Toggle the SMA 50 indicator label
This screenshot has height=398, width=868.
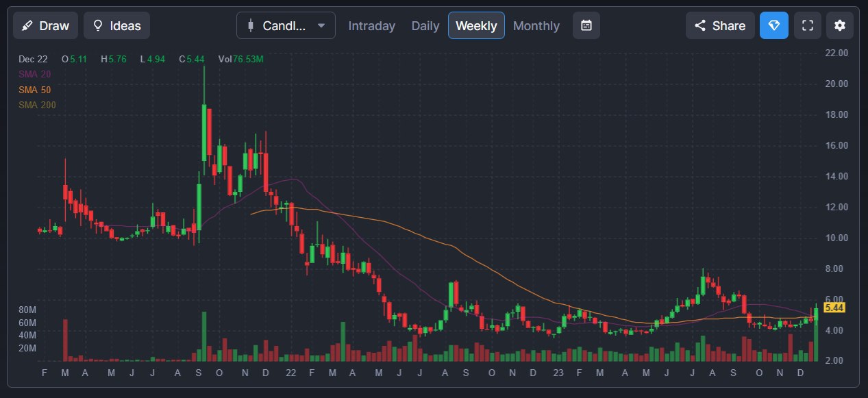click(x=34, y=90)
